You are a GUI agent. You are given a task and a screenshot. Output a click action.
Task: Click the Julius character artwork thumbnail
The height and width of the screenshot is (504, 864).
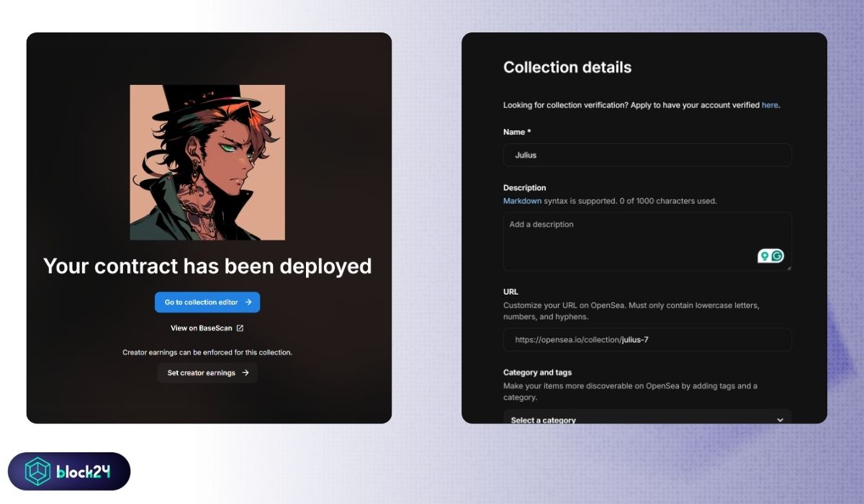(207, 163)
